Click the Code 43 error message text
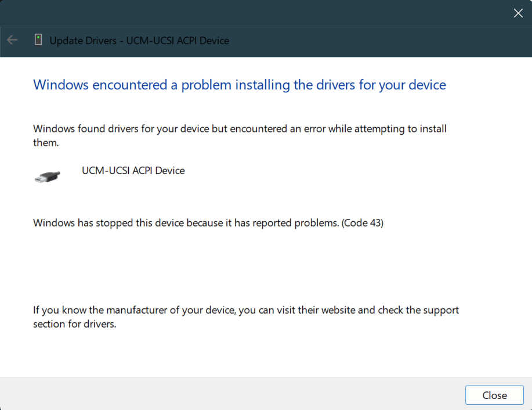 [x=209, y=222]
